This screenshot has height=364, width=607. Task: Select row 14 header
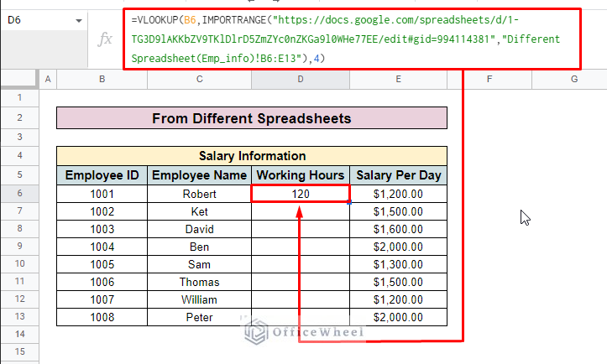click(x=20, y=334)
